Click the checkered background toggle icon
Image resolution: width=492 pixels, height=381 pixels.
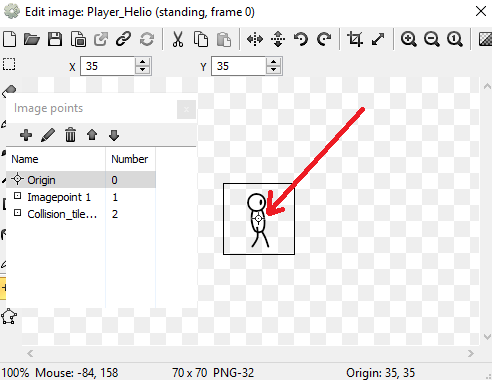click(485, 39)
